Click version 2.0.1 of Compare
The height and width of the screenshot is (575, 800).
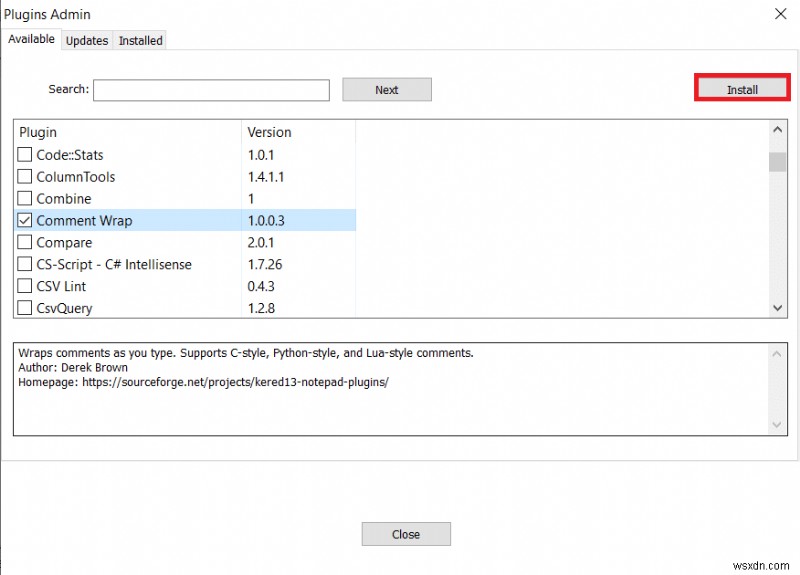[x=261, y=242]
